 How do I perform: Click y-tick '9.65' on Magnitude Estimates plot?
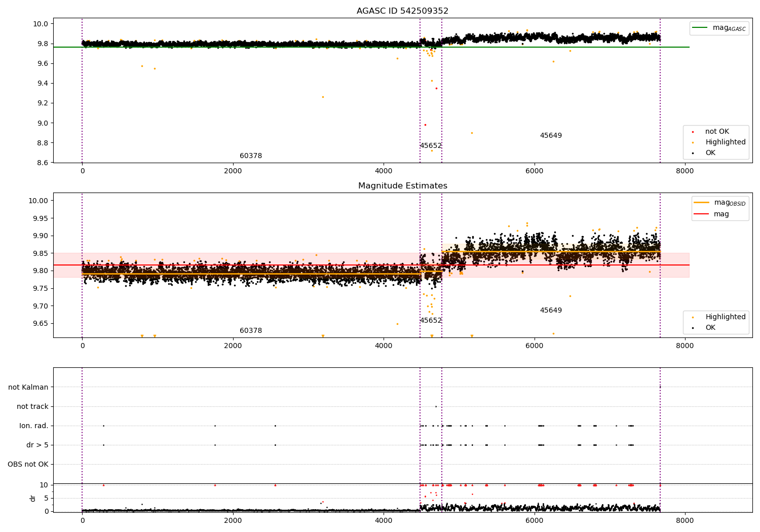tap(41, 324)
